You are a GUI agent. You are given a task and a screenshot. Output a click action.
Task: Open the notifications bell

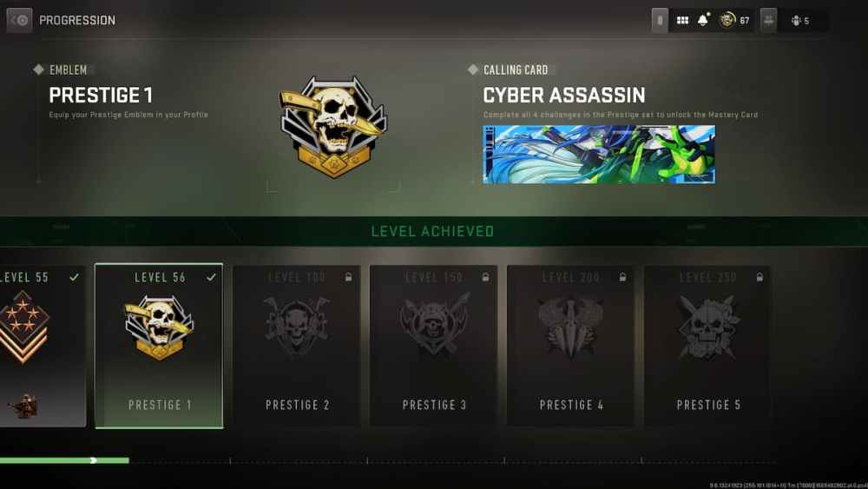coord(703,20)
